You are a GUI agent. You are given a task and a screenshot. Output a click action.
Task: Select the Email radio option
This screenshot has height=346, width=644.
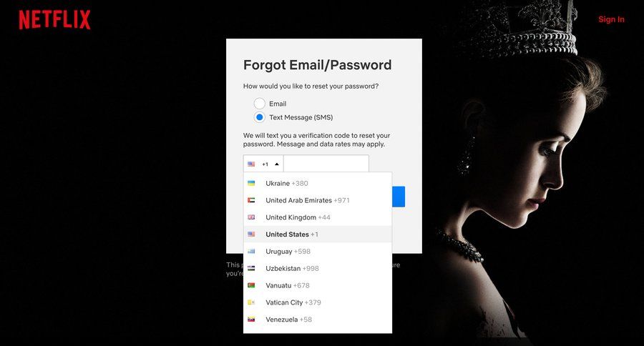pyautogui.click(x=259, y=104)
